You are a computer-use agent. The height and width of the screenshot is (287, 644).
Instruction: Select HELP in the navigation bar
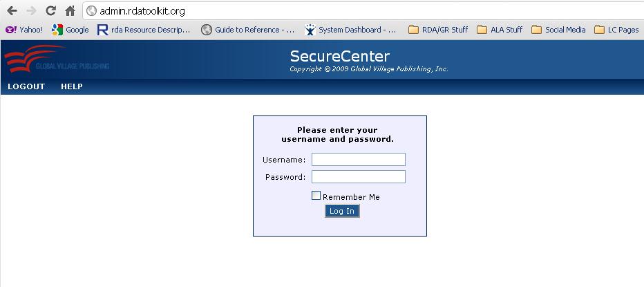coord(72,86)
